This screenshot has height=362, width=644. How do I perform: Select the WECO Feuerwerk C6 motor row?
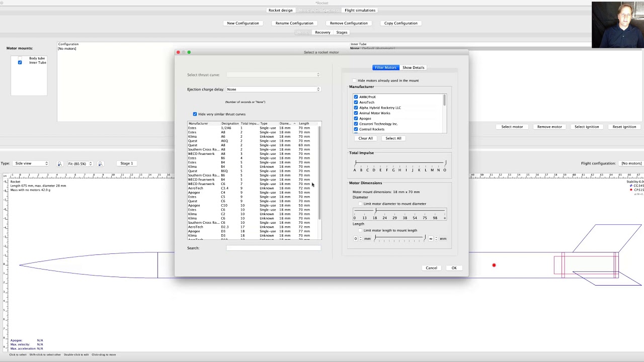pyautogui.click(x=253, y=184)
